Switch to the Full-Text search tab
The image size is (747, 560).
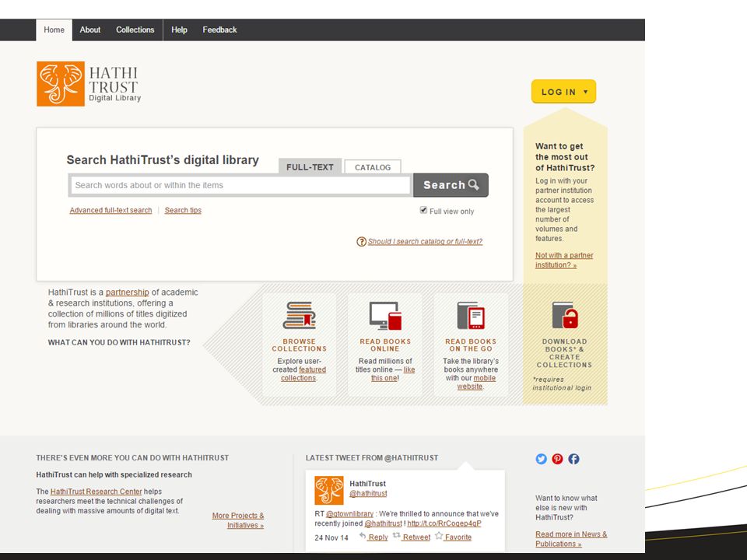(310, 166)
